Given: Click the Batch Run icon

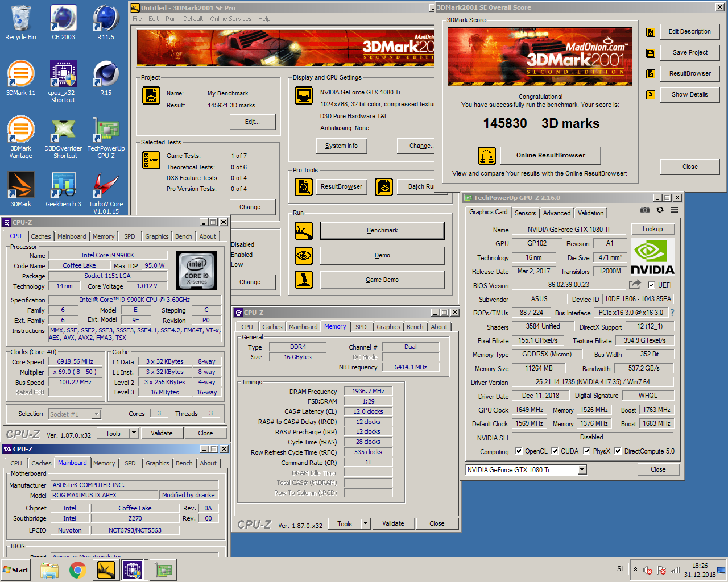Looking at the screenshot, I should [384, 186].
